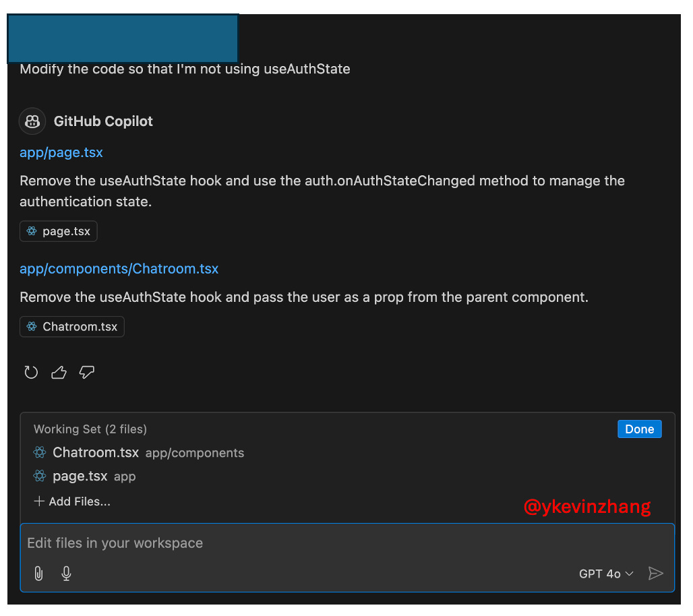
Task: Click the attach file paperclip icon
Action: (x=39, y=574)
